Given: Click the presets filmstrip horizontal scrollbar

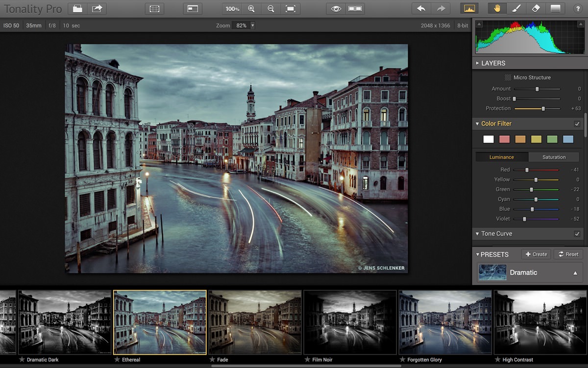Looking at the screenshot, I should click(x=306, y=366).
